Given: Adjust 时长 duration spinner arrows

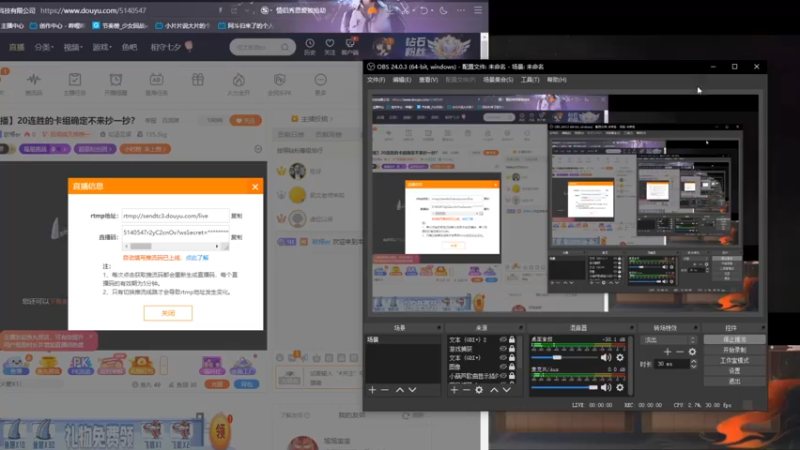Looking at the screenshot, I should pos(693,364).
